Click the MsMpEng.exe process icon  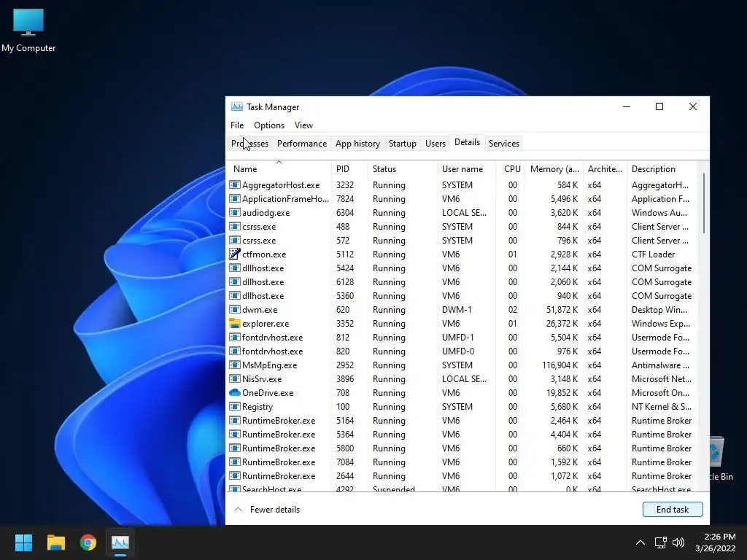coord(234,365)
